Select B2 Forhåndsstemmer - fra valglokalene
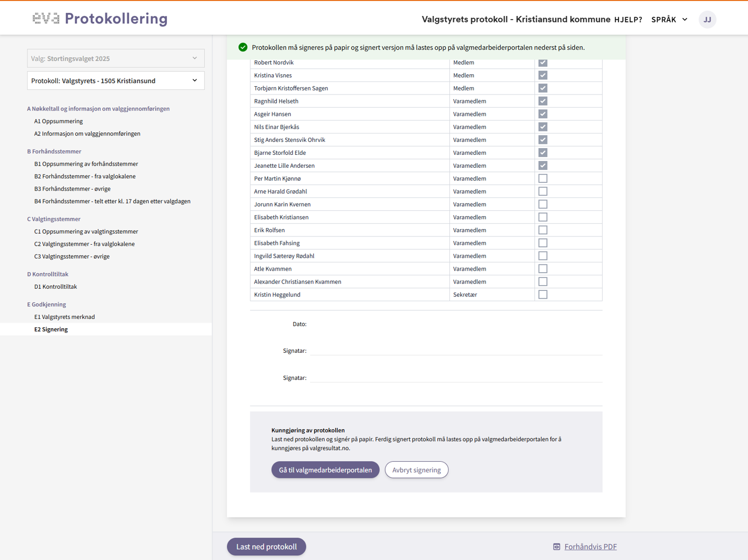 pos(85,177)
